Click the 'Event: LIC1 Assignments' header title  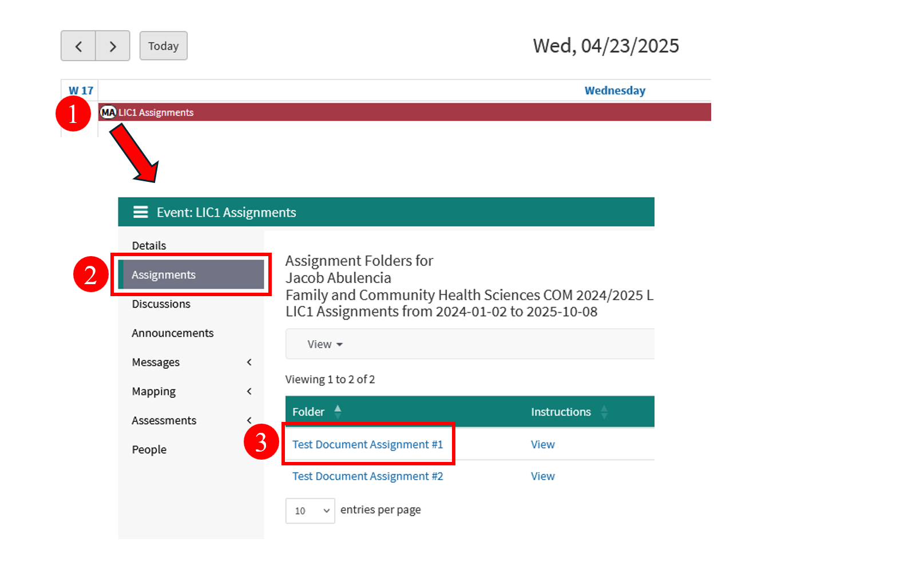[x=227, y=212]
